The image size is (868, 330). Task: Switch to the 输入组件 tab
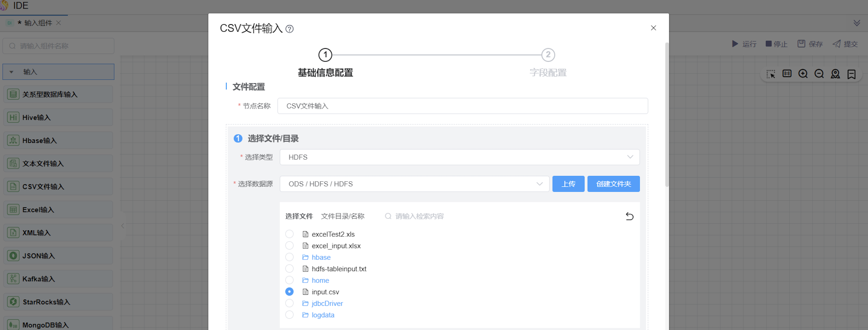(38, 23)
